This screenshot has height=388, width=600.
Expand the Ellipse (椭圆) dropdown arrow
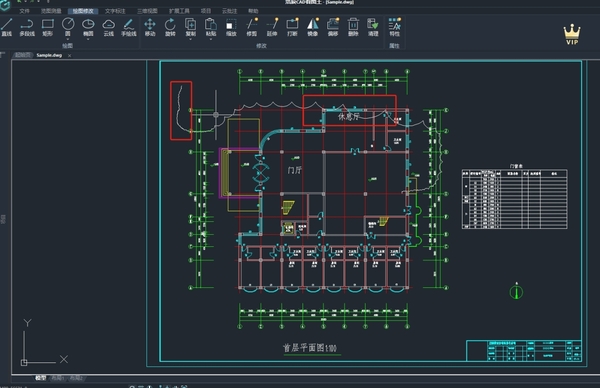88,39
